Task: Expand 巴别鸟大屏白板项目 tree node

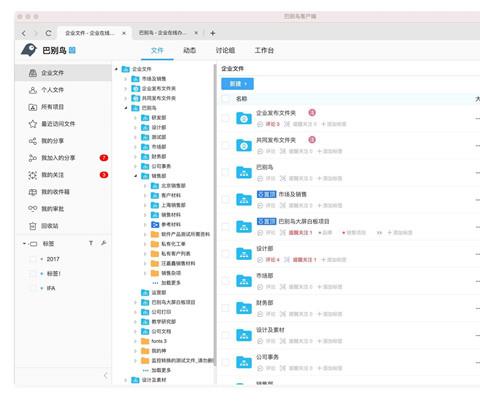Action: pyautogui.click(x=135, y=302)
